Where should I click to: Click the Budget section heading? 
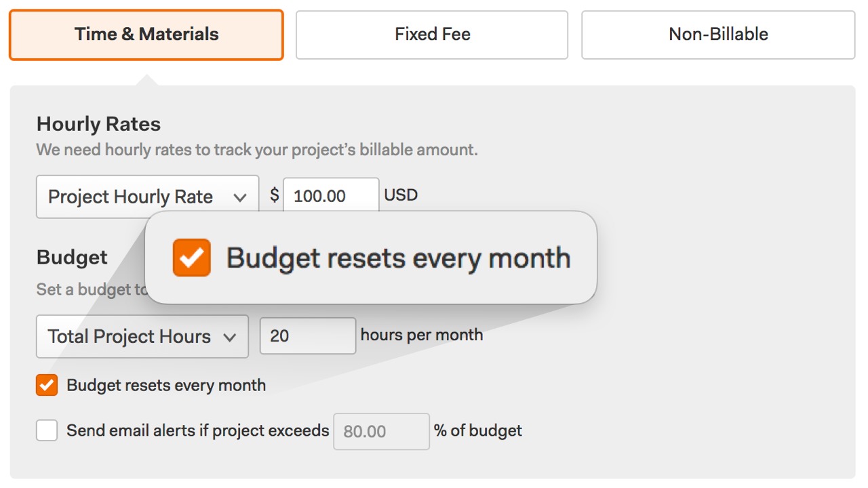(x=71, y=257)
